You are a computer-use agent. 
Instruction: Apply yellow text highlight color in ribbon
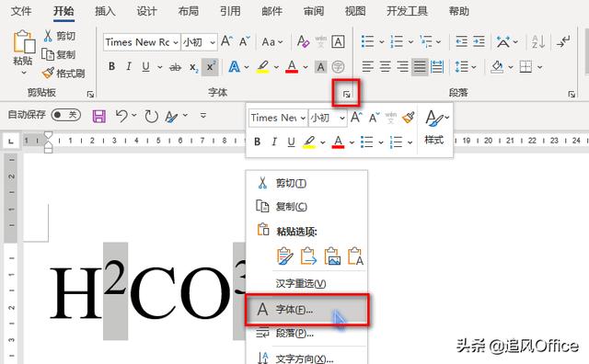coord(263,67)
